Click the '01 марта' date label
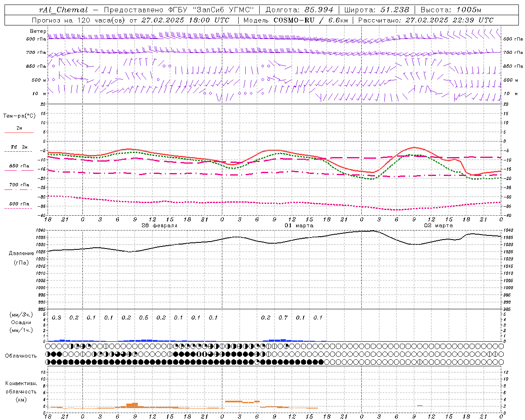This screenshot has width=525, height=420. 299,226
